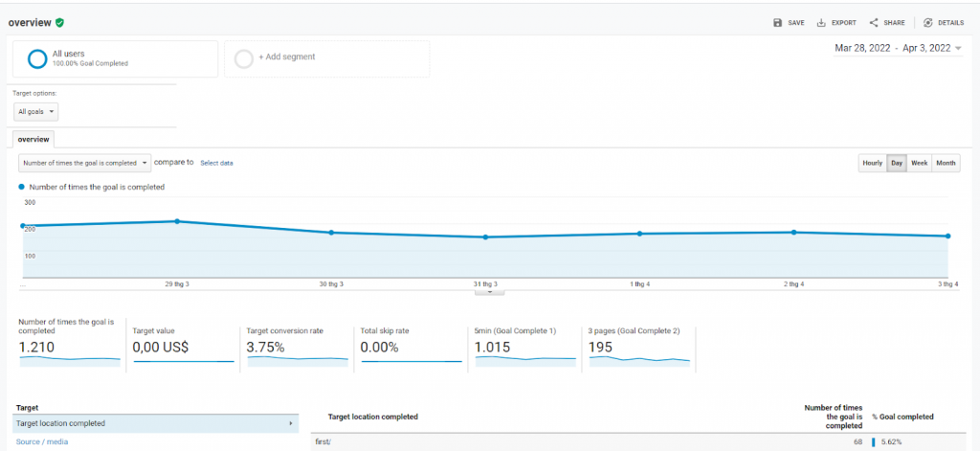Open the Details icon
The height and width of the screenshot is (451, 980).
click(928, 23)
